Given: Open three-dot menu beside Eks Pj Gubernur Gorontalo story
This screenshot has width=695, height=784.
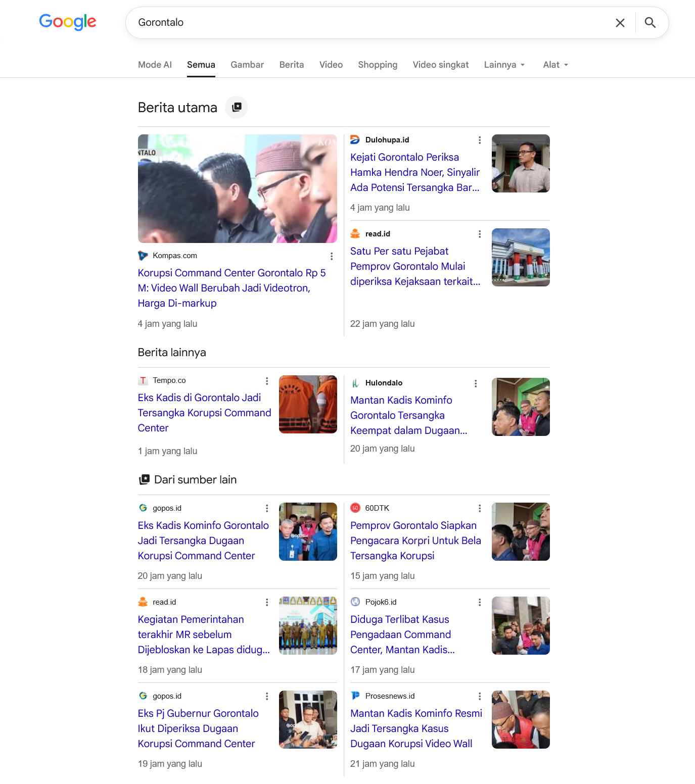Looking at the screenshot, I should coord(267,696).
